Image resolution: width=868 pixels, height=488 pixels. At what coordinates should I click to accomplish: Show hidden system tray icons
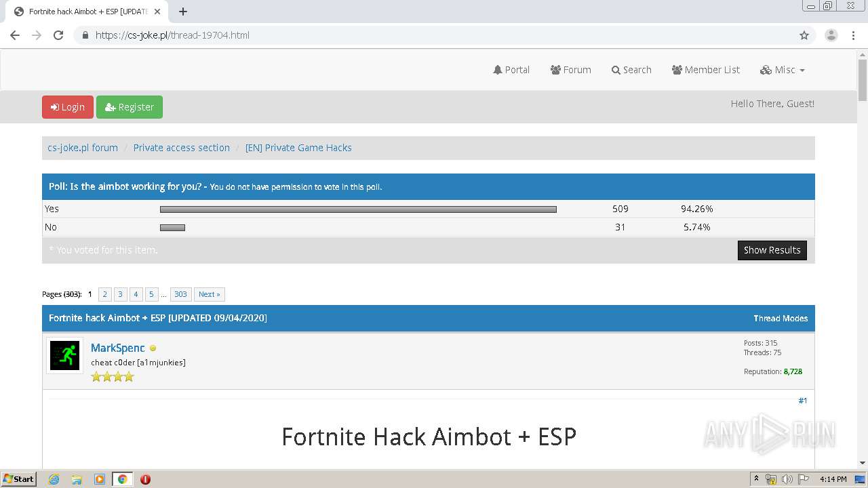pos(756,479)
